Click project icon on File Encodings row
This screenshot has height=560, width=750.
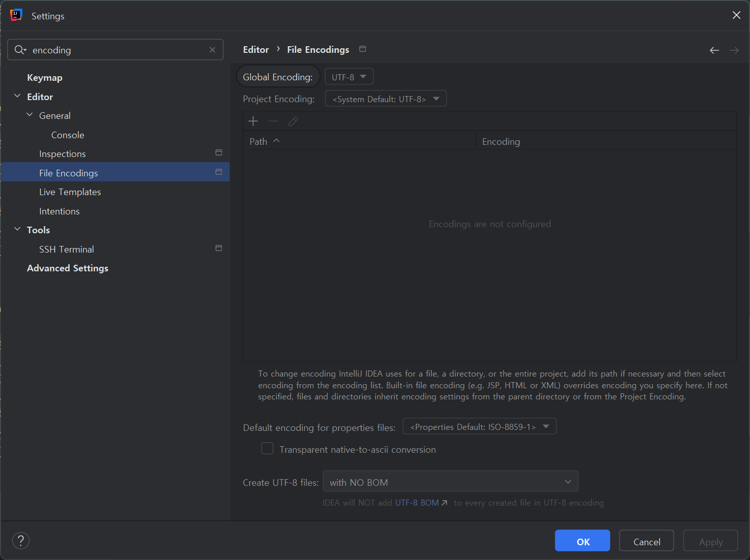click(219, 172)
